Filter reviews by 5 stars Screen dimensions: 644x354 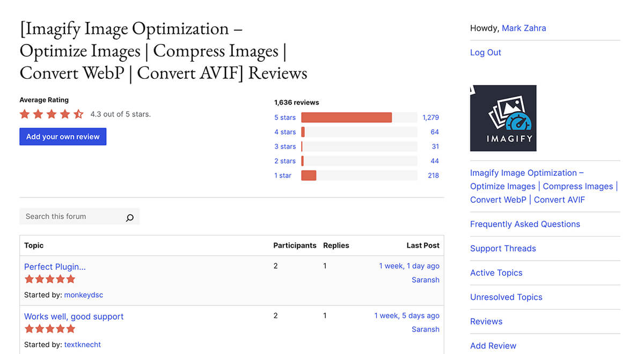tap(285, 117)
